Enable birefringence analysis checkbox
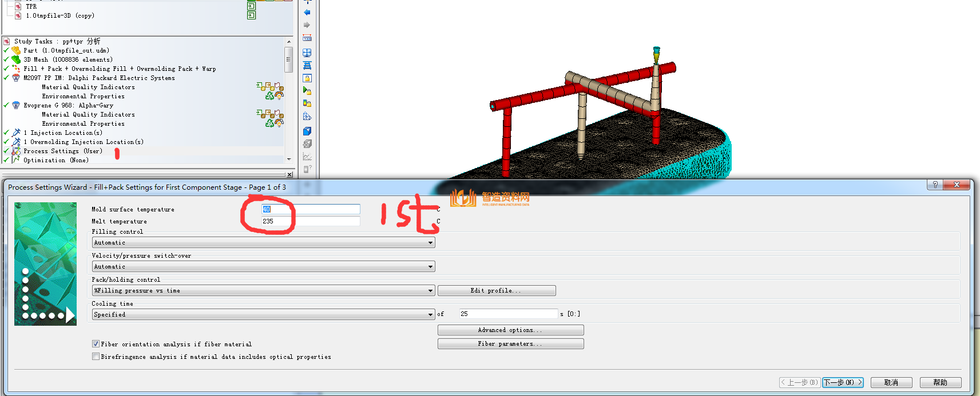 pos(96,357)
